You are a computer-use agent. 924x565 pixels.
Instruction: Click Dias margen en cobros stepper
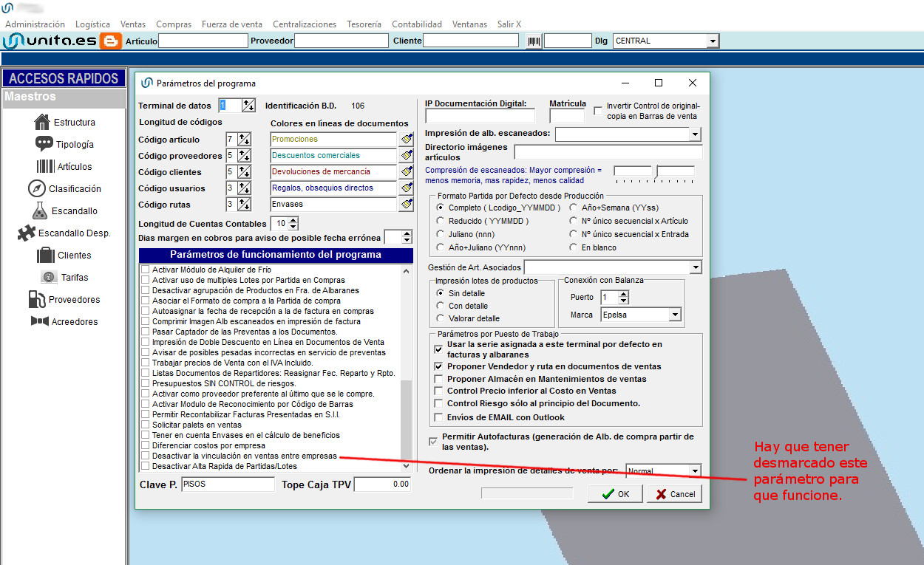407,237
